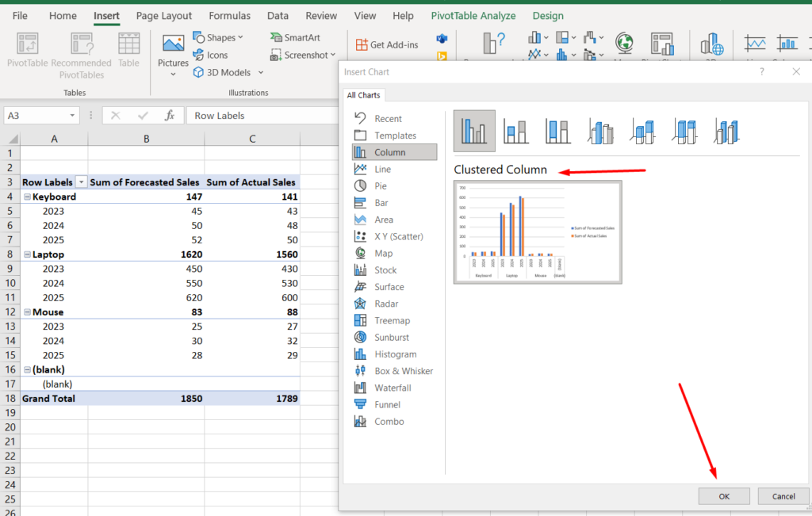Screen dimensions: 812x516
Task: Choose Templates chart category
Action: pos(395,136)
